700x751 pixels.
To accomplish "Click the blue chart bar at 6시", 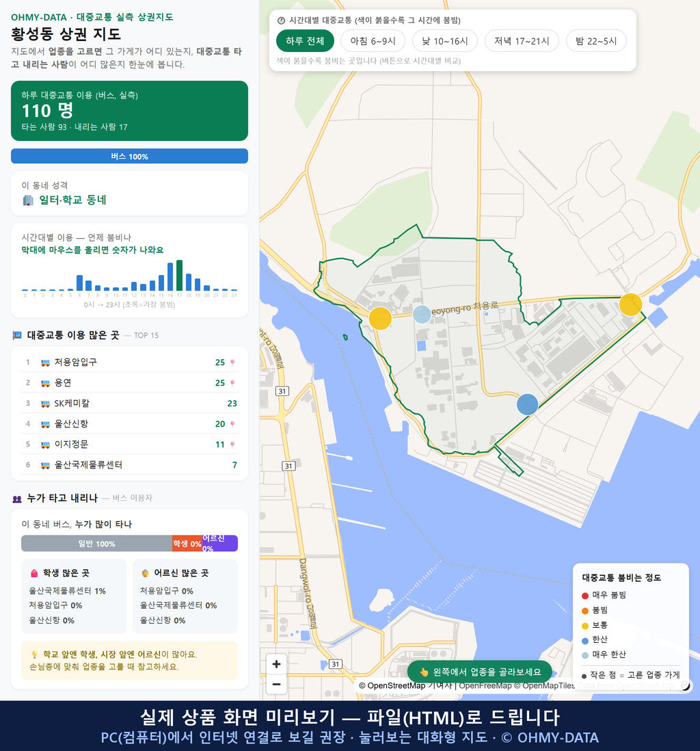I will pyautogui.click(x=79, y=283).
